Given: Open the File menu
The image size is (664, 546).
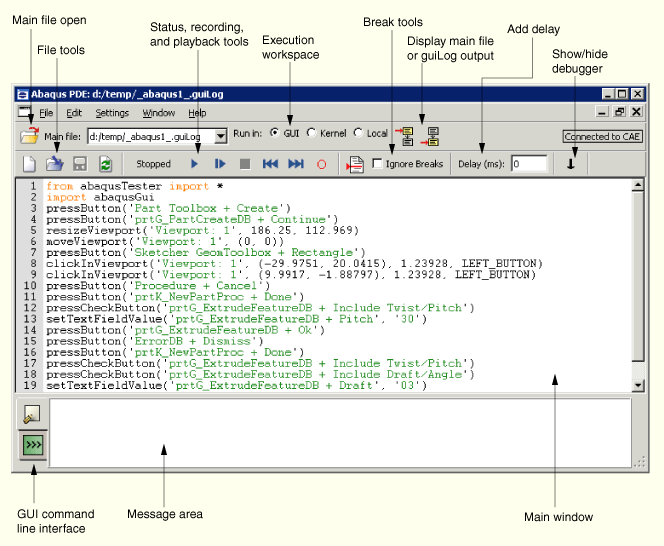Looking at the screenshot, I should pos(46,113).
